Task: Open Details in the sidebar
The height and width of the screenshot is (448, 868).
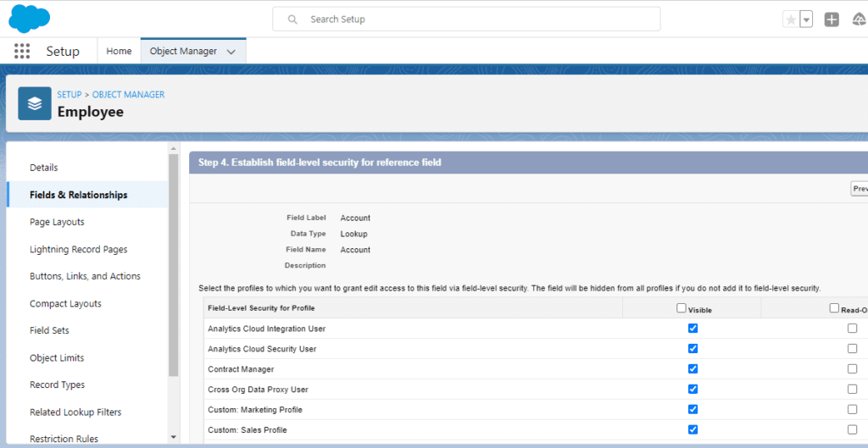Action: [44, 168]
